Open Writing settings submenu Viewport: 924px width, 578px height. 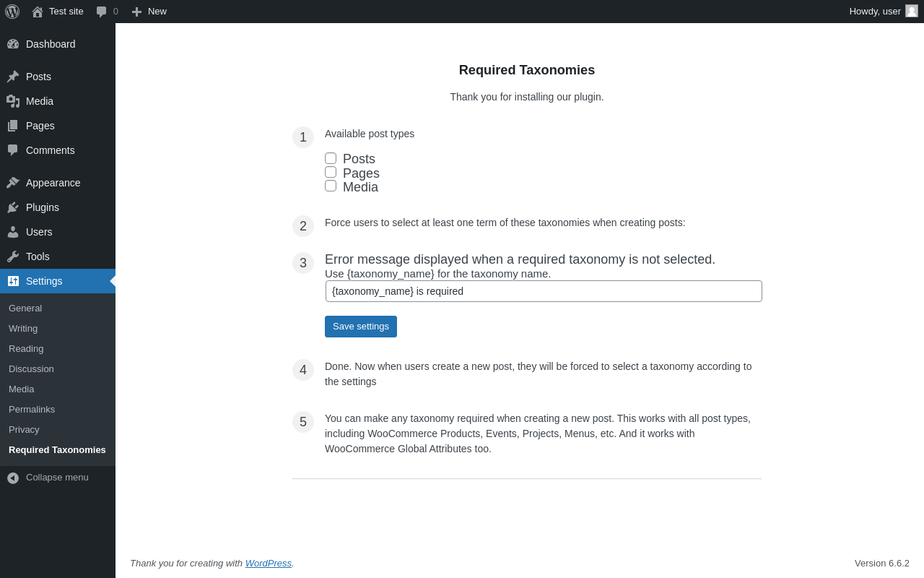(58, 328)
